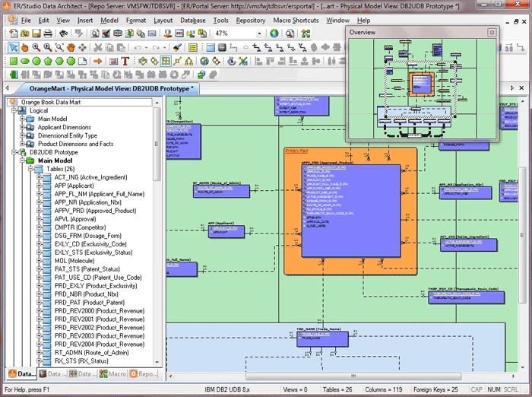Click the green globe icon beside zoom box
The width and height of the screenshot is (532, 397).
(274, 33)
